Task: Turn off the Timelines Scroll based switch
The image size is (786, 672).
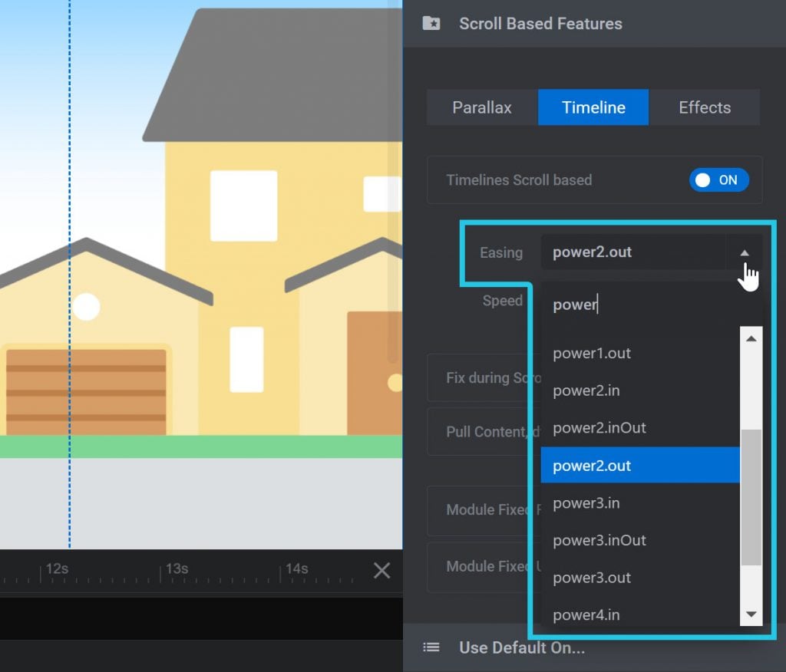Action: pyautogui.click(x=718, y=180)
